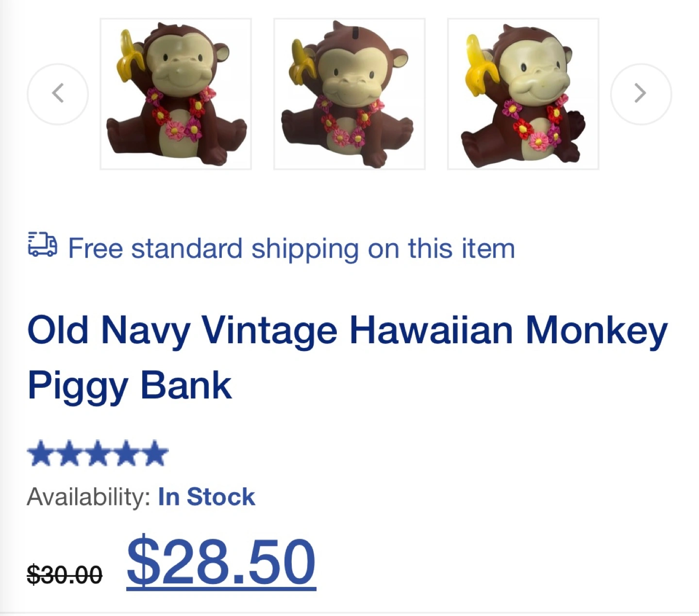Select the third star in rating
Image resolution: width=699 pixels, height=616 pixels.
coord(97,453)
